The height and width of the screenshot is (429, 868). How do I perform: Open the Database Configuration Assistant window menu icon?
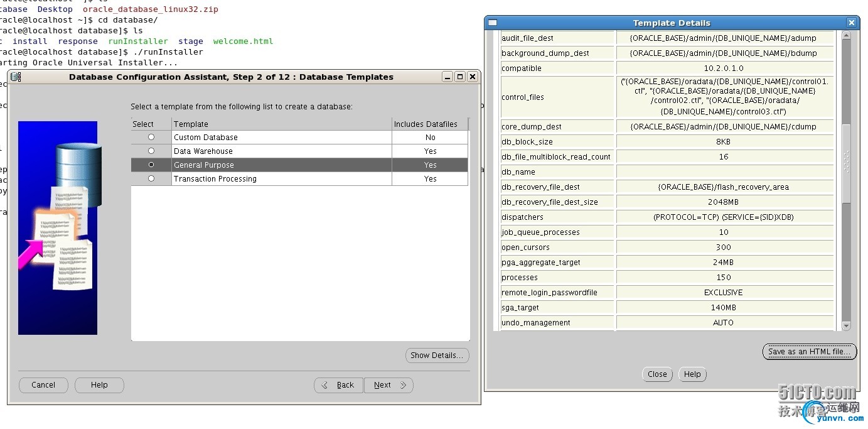point(16,77)
